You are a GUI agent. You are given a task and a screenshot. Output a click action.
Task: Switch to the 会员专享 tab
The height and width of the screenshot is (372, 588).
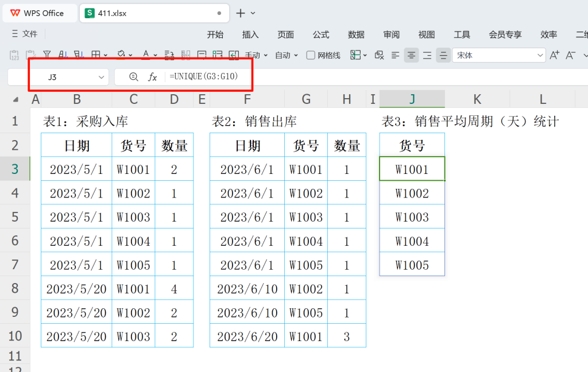[505, 34]
